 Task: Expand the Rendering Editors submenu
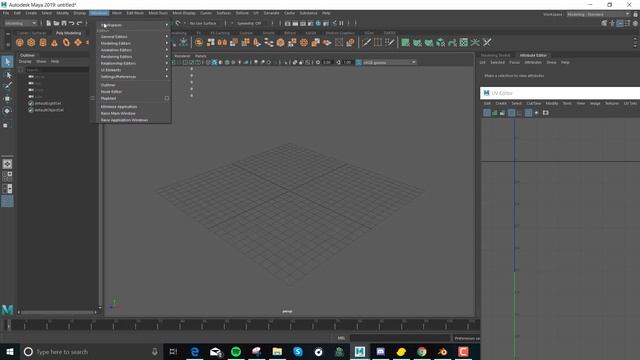click(134, 57)
